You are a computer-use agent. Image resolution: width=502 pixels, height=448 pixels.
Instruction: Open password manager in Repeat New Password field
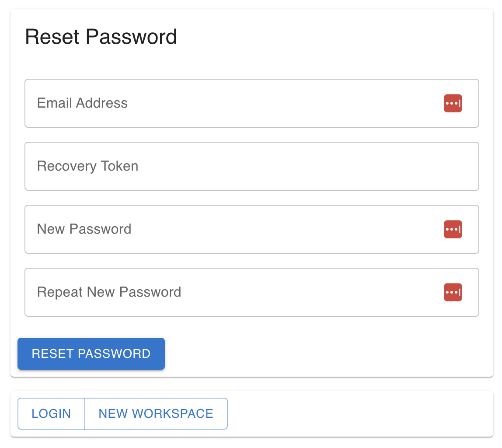pos(453,292)
